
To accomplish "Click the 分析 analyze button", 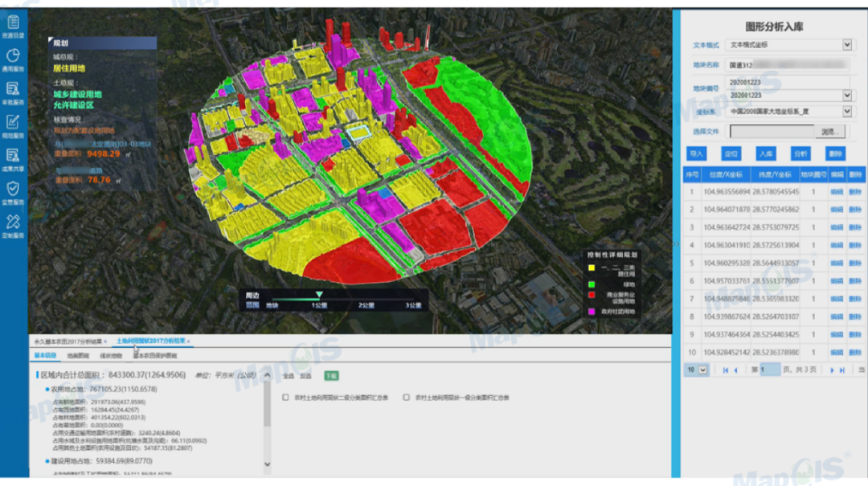I will coord(800,153).
